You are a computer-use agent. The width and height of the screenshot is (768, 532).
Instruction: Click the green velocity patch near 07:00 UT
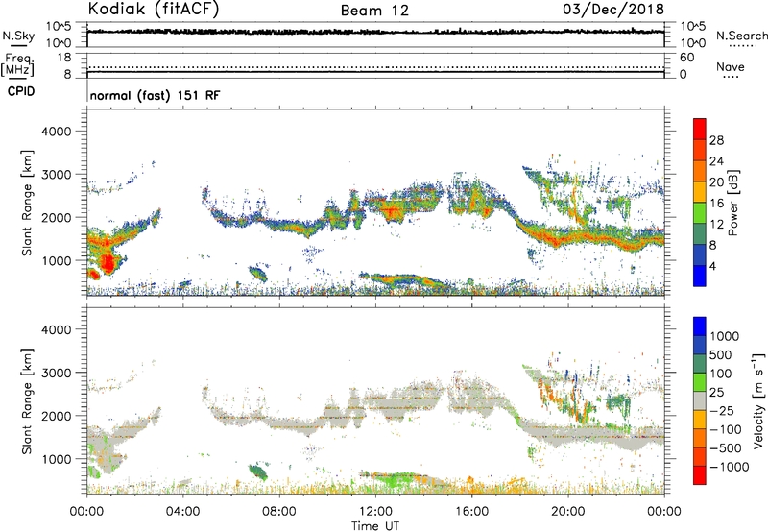[x=257, y=472]
